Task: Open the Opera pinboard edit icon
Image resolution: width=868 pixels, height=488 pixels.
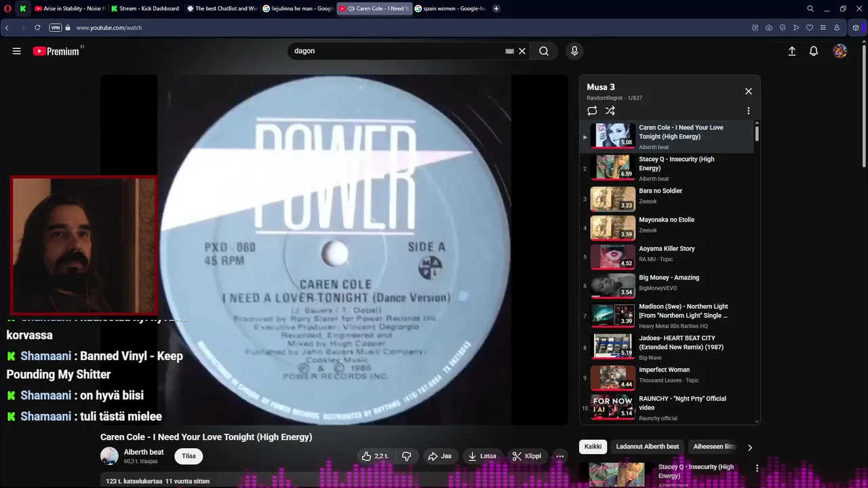Action: click(755, 28)
